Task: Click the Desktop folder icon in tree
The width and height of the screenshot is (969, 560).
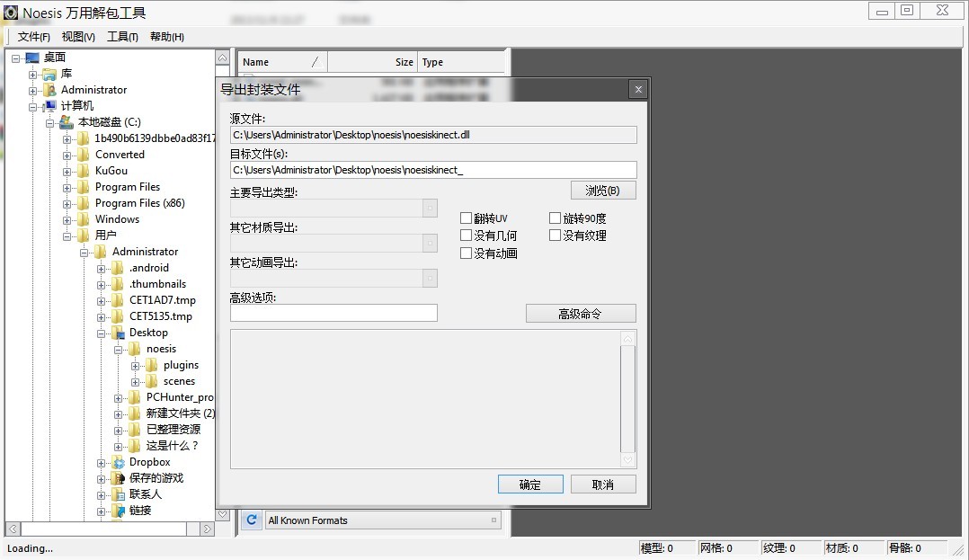Action: [118, 333]
